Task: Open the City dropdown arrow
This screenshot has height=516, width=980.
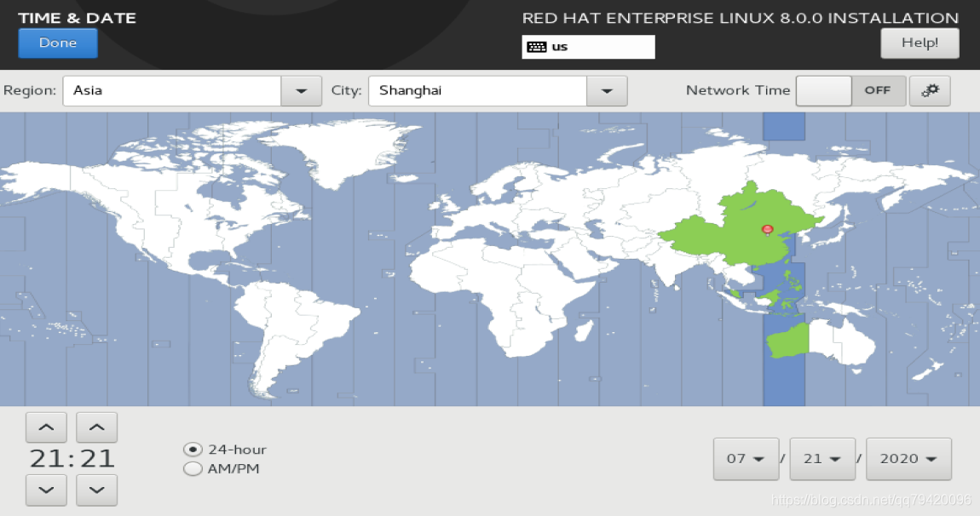Action: [606, 91]
